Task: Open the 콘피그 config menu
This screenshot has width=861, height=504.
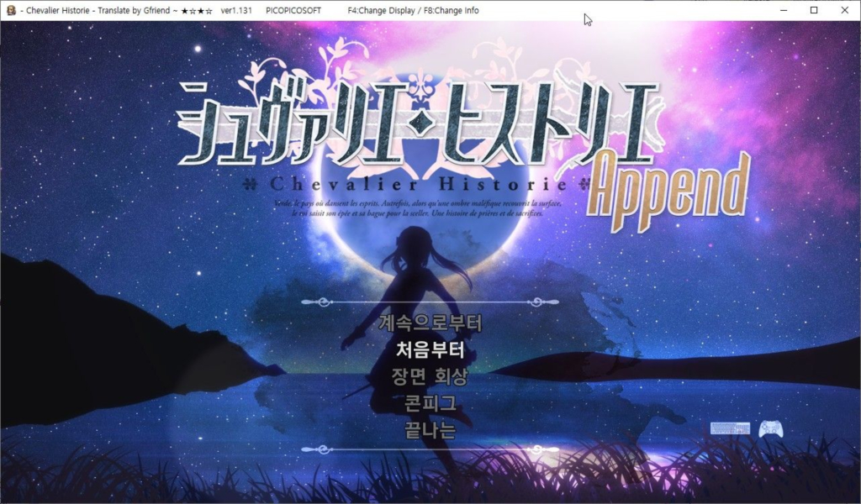Action: [430, 403]
